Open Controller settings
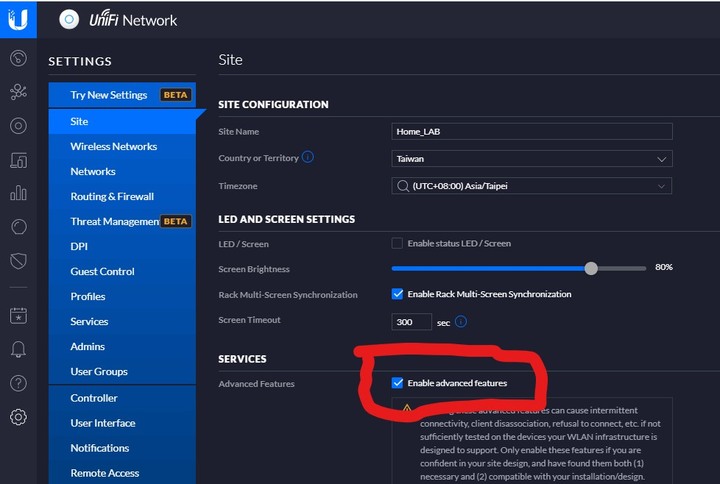The image size is (720, 484). 123,398
